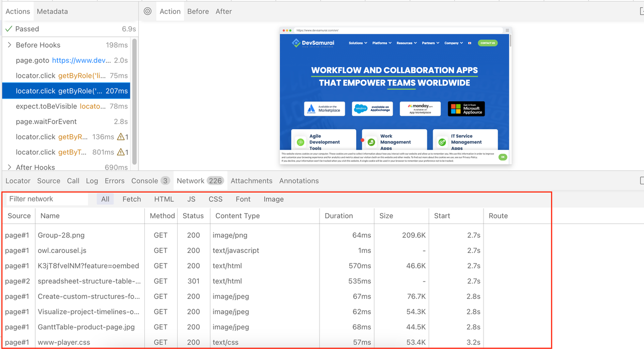This screenshot has height=349, width=644.
Task: Expand the Before Hooks action
Action: click(10, 45)
